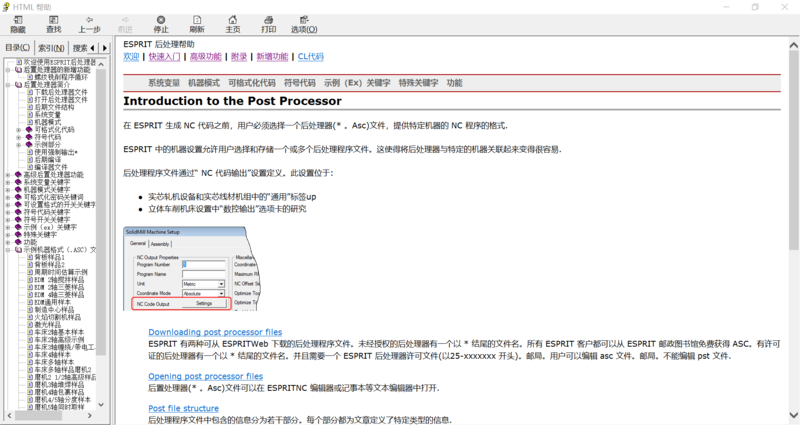Click the 'Downloading post processor files' link
Image resolution: width=800 pixels, height=425 pixels.
point(214,331)
